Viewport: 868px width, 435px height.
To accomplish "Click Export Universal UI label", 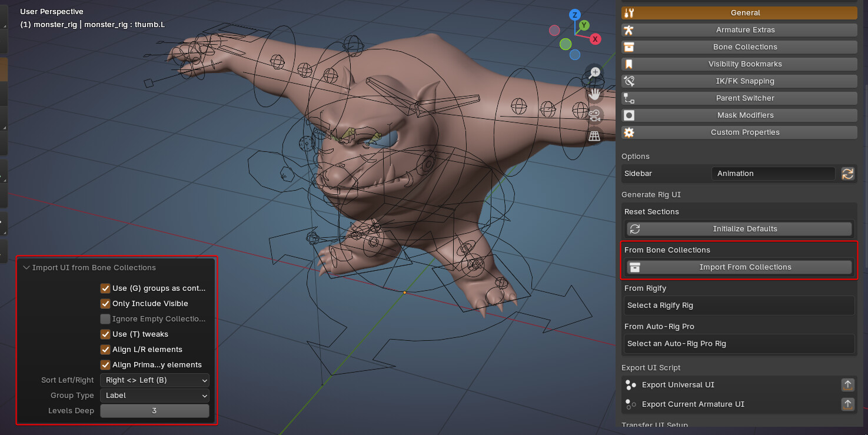I will (678, 385).
